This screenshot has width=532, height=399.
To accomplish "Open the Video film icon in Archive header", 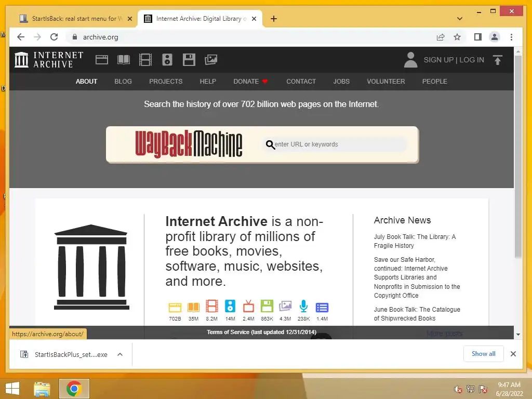I will (x=145, y=60).
